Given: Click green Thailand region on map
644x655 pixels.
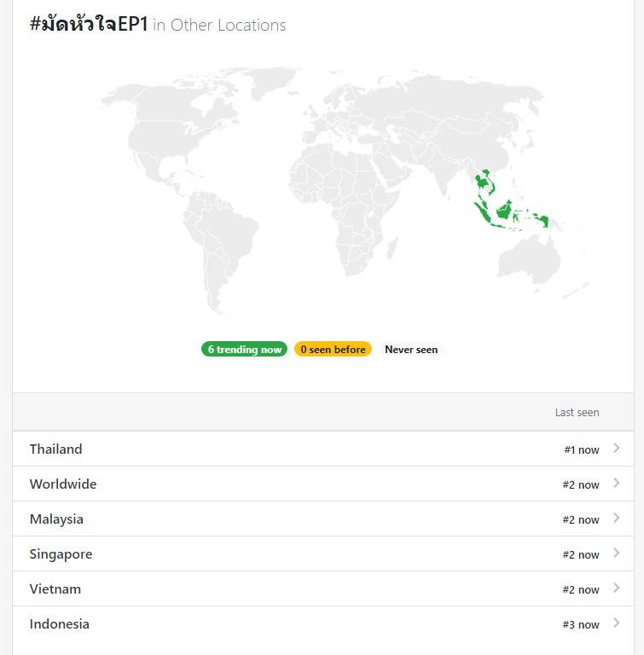Looking at the screenshot, I should click(x=484, y=181).
